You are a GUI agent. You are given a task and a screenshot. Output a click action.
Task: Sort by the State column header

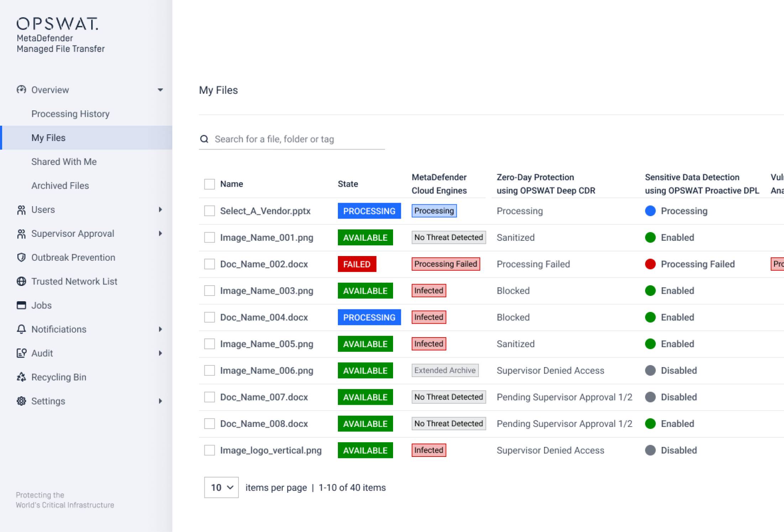coord(348,184)
